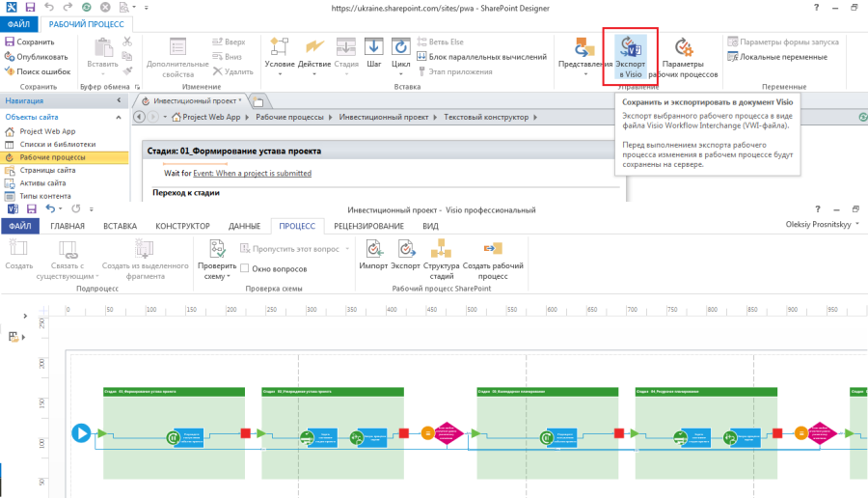Open SharePoint Designer help question mark
The image size is (868, 498).
click(816, 8)
